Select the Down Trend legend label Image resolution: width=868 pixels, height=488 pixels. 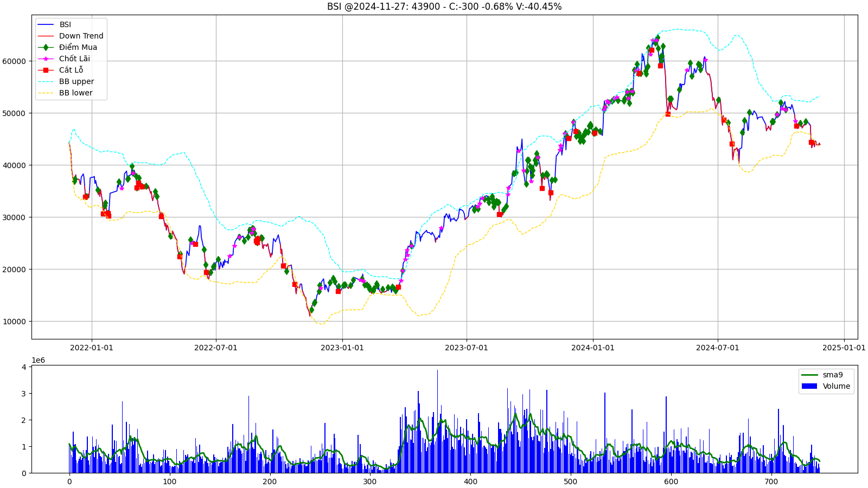click(x=81, y=36)
